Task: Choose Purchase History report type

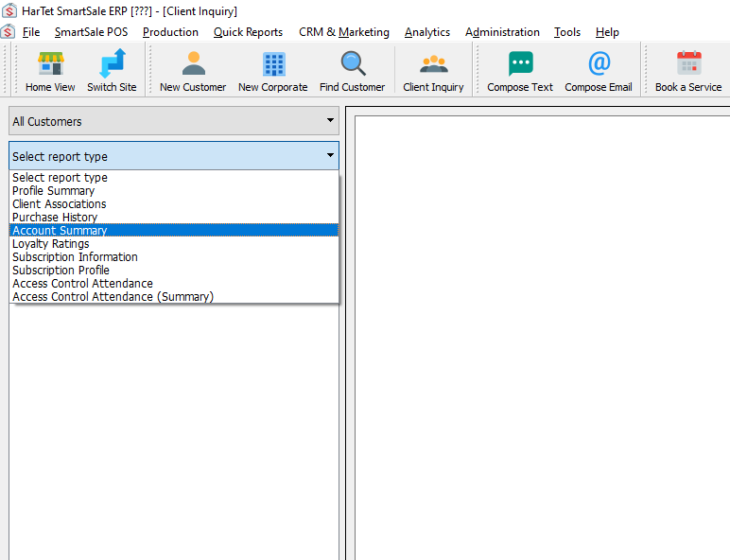Action: pyautogui.click(x=55, y=218)
